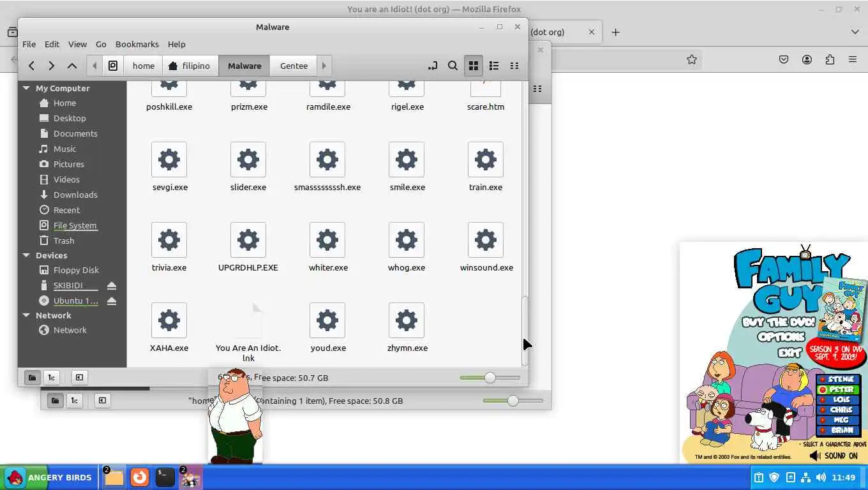Switch to compact view
Screen dimensions: 868x490
click(514, 66)
